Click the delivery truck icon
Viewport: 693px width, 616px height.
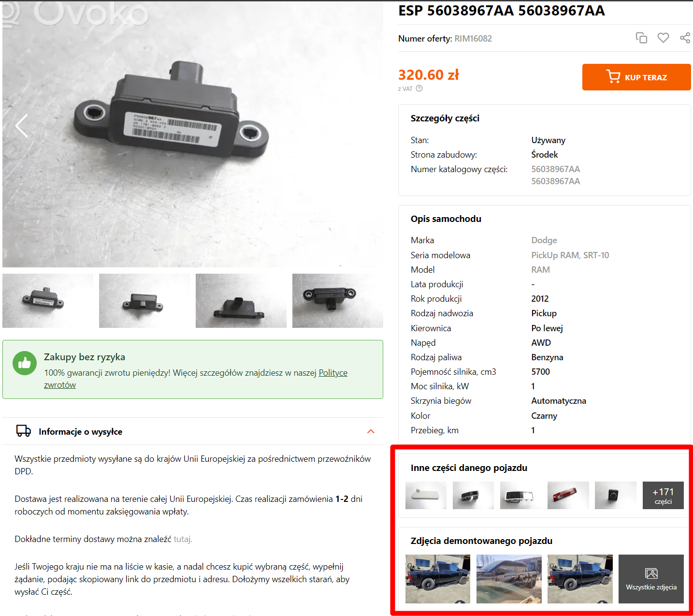pyautogui.click(x=24, y=431)
